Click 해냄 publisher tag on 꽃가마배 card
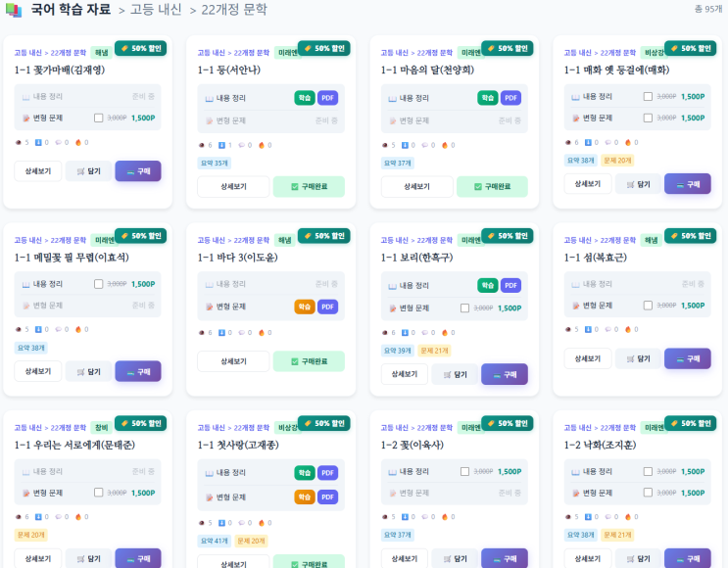 click(x=102, y=53)
